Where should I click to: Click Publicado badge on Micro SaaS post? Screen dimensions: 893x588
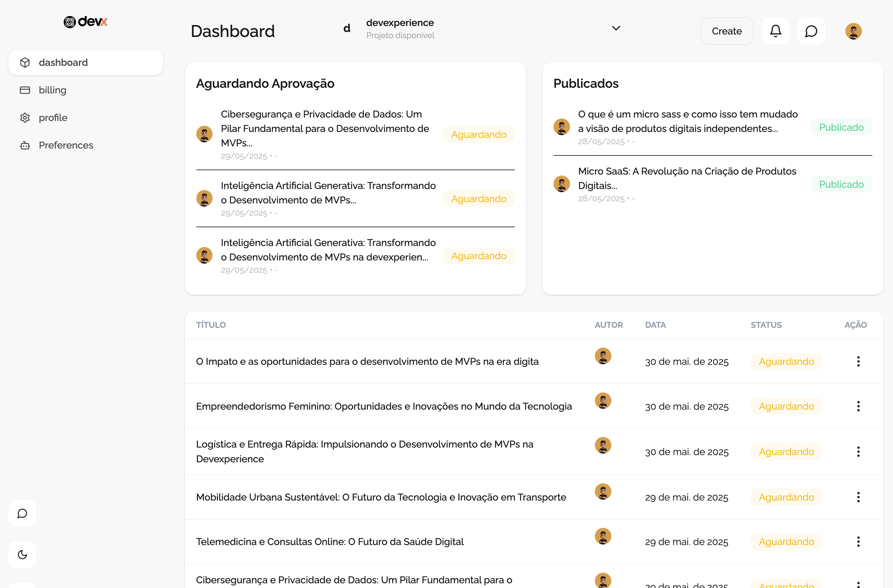pyautogui.click(x=841, y=184)
